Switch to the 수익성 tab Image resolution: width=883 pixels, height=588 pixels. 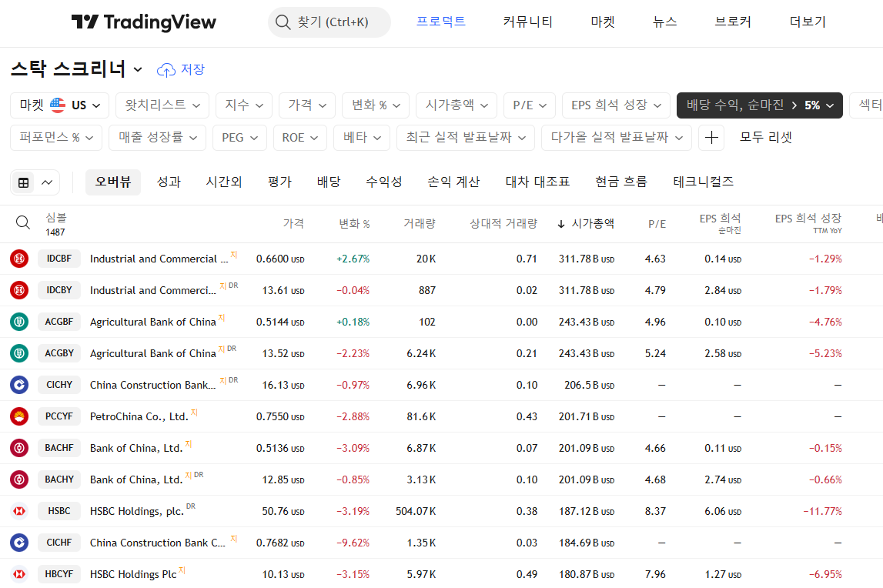pyautogui.click(x=384, y=182)
